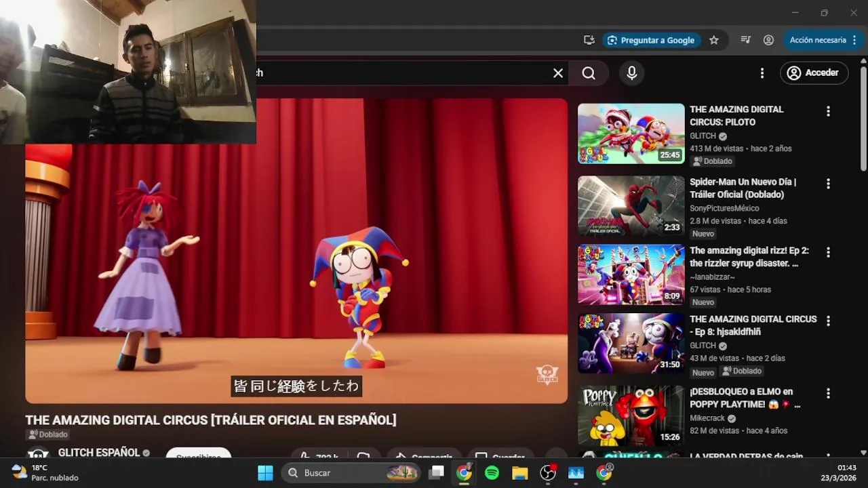The height and width of the screenshot is (488, 868).
Task: Open the weather widget showing 18°C
Action: pos(45,472)
